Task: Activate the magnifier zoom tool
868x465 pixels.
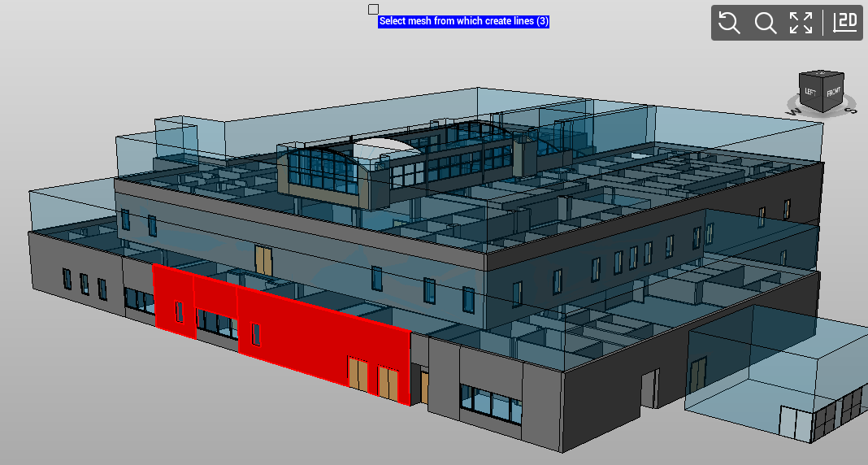Action: point(765,23)
